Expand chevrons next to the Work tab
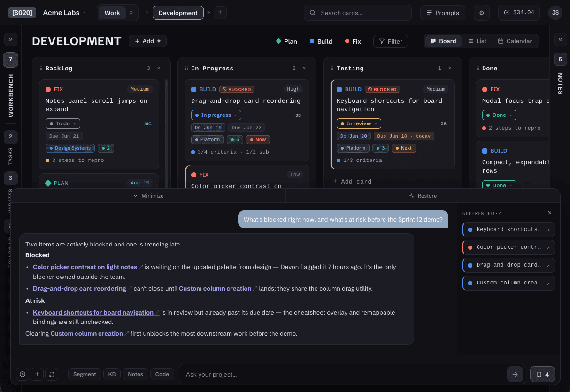570x392 pixels. (x=131, y=13)
